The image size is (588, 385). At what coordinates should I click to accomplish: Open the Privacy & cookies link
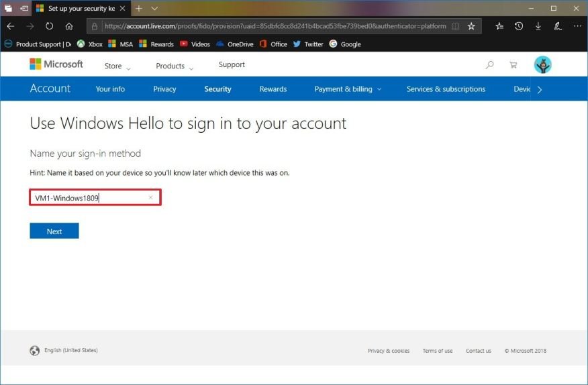[388, 351]
